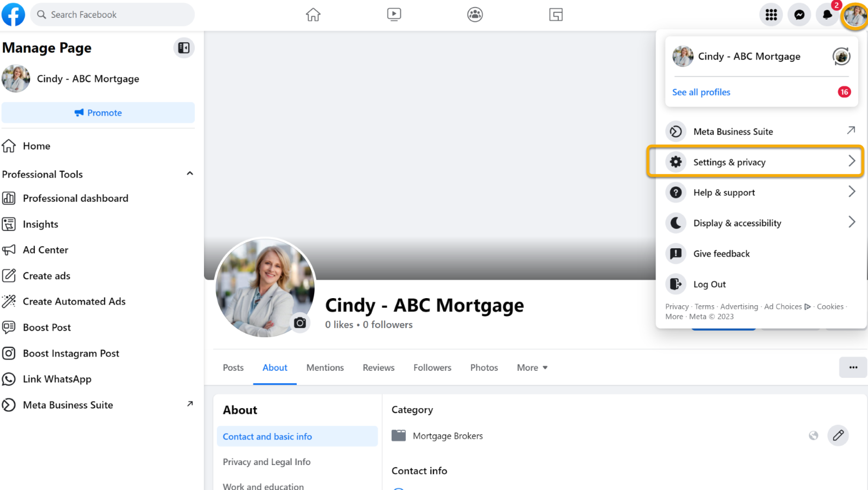The image size is (868, 490).
Task: Open Messenger icon
Action: click(x=799, y=15)
